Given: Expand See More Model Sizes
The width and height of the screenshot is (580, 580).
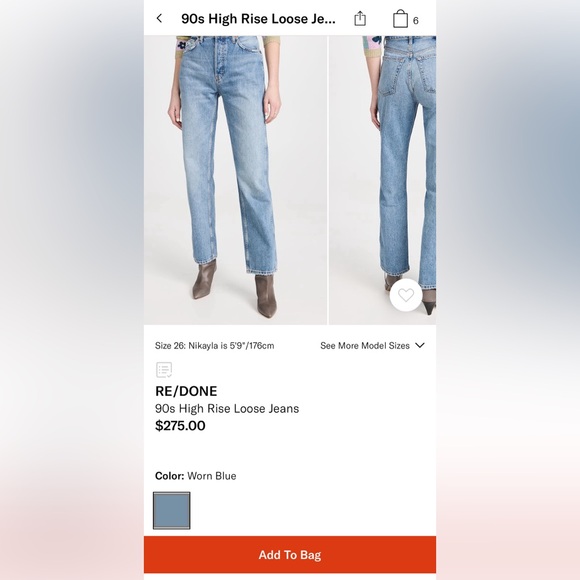Looking at the screenshot, I should pos(372,345).
